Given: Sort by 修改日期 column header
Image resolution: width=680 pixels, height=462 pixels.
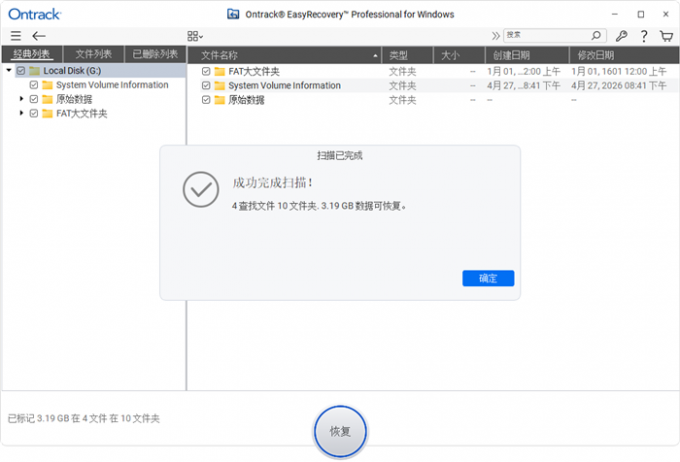Looking at the screenshot, I should 624,55.
